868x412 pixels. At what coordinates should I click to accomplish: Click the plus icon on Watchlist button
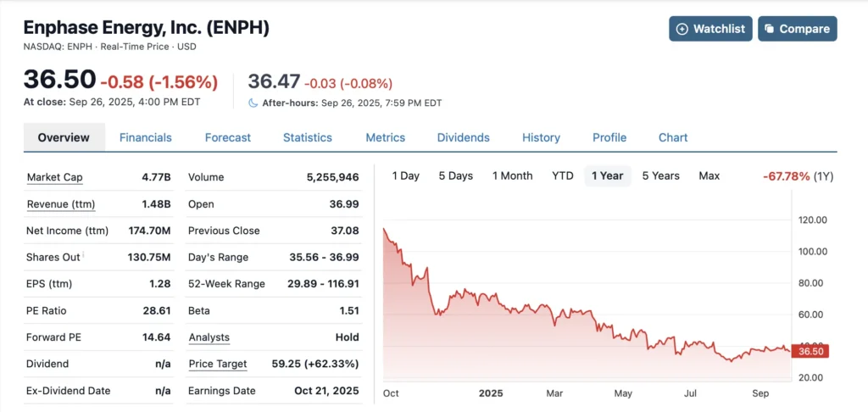tap(682, 29)
